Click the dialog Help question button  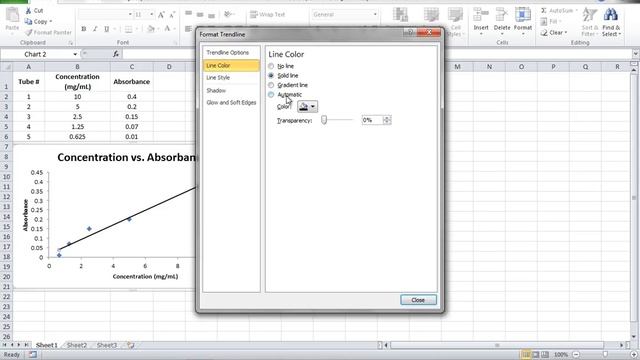click(410, 33)
